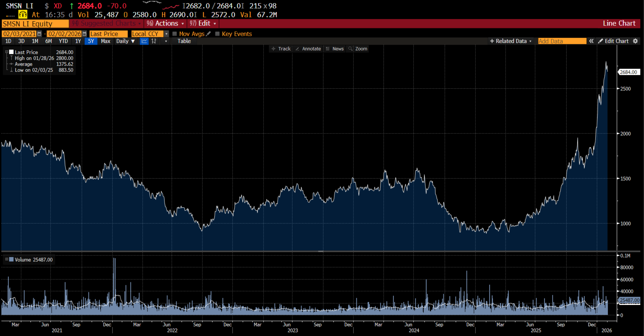Viewport: 644px width, 336px height.
Task: Click the Add Data input field
Action: (x=562, y=41)
